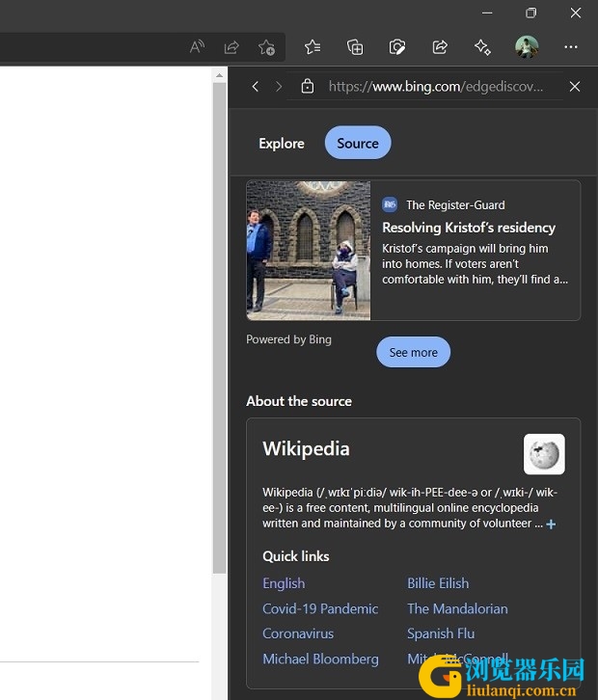Viewport: 598px width, 700px height.
Task: Click the Share toolbar icon
Action: point(440,47)
